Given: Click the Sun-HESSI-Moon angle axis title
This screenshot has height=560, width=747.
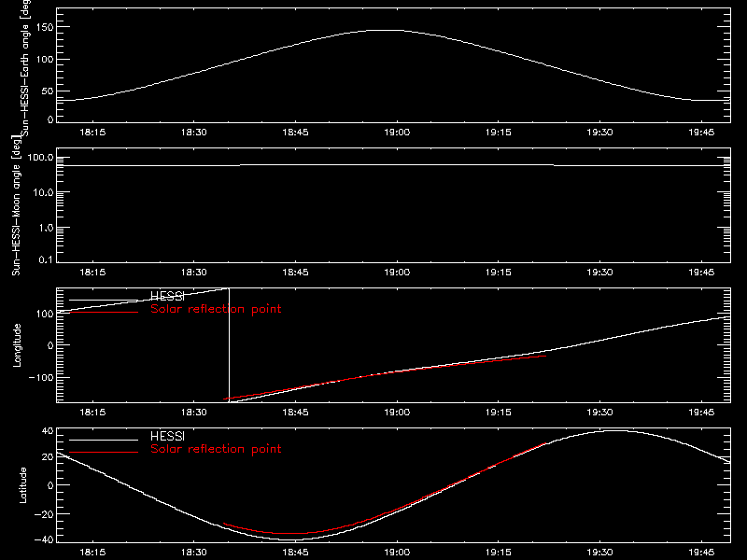Looking at the screenshot, I should point(16,205).
